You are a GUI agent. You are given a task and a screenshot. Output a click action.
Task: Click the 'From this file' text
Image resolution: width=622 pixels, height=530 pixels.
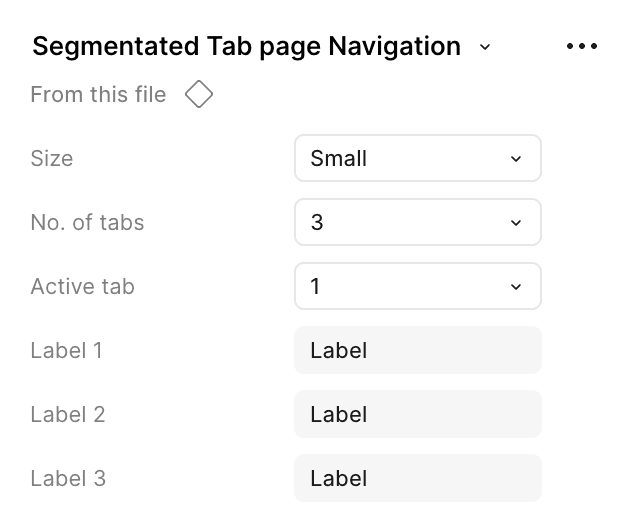coord(98,95)
